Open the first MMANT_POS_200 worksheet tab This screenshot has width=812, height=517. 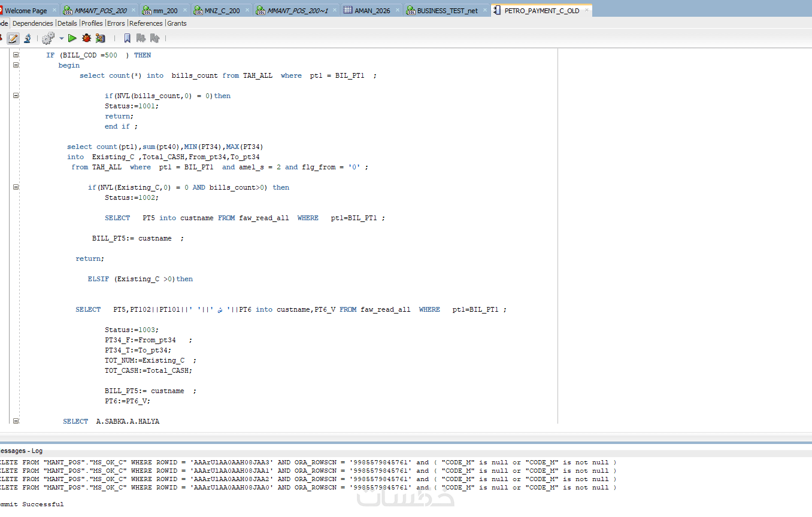101,11
